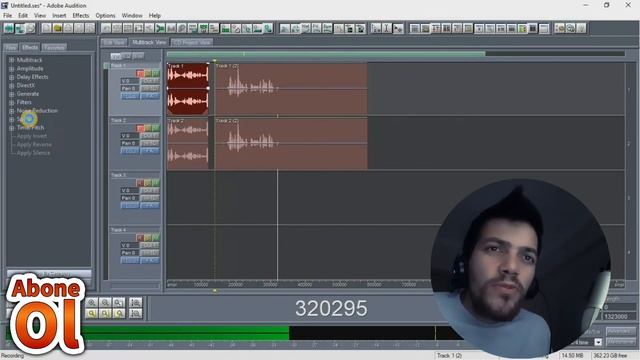Click Track 1 Out 1 button
Screen dimensions: 640x360
(x=150, y=81)
